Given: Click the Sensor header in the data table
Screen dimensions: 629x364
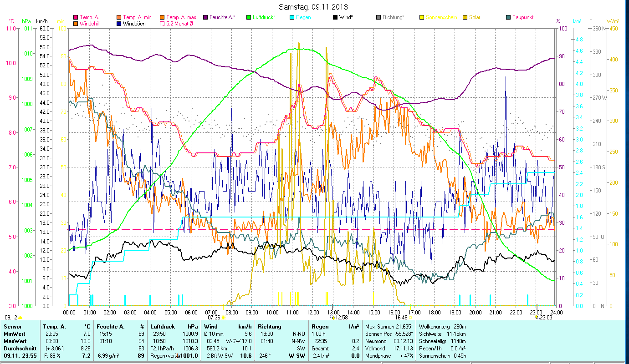Looking at the screenshot, I should pyautogui.click(x=12, y=327).
